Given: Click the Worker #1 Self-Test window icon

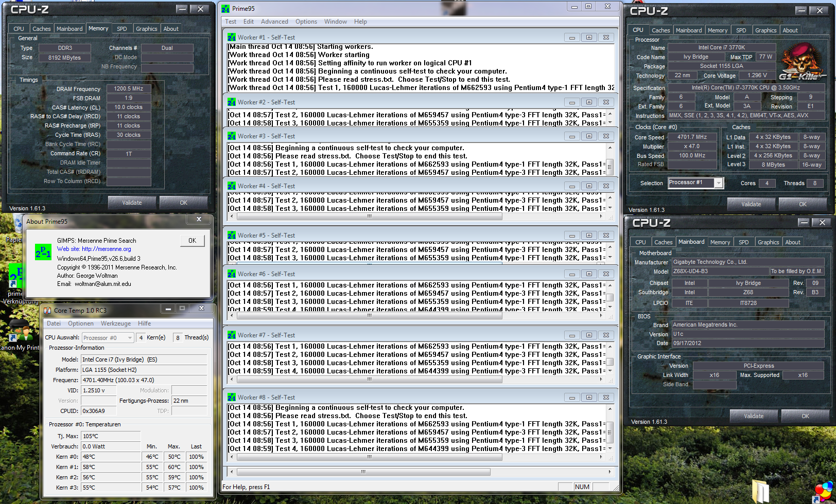Looking at the screenshot, I should (232, 38).
